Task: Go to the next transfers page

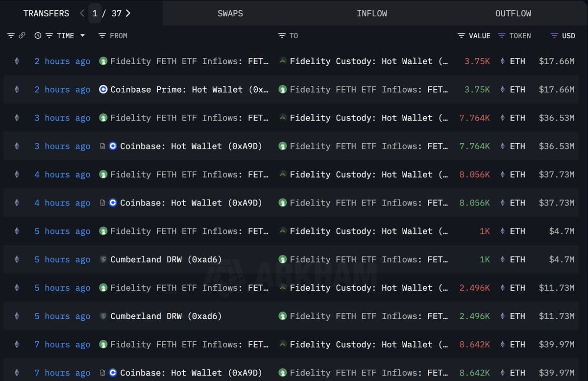Action: click(x=128, y=13)
